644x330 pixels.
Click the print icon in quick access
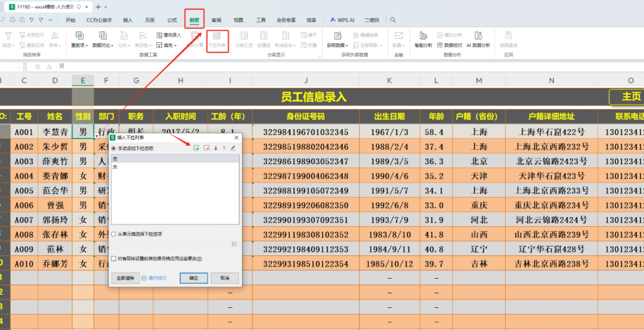tap(13, 20)
